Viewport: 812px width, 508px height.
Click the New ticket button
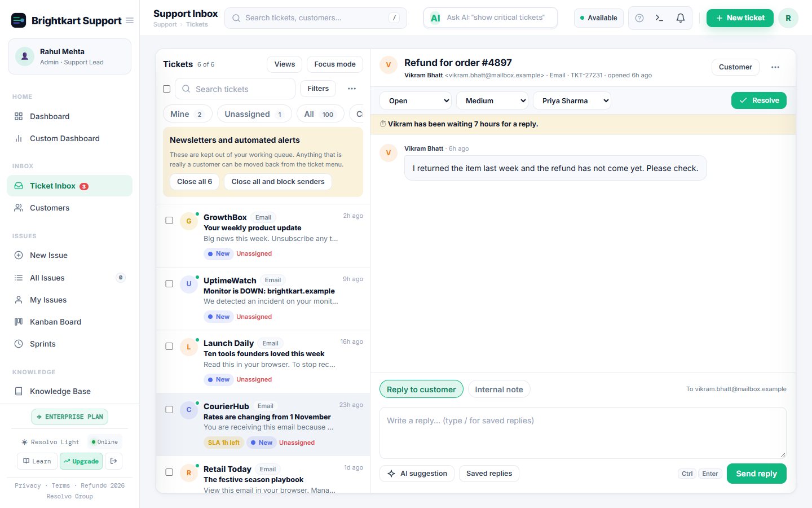(740, 18)
